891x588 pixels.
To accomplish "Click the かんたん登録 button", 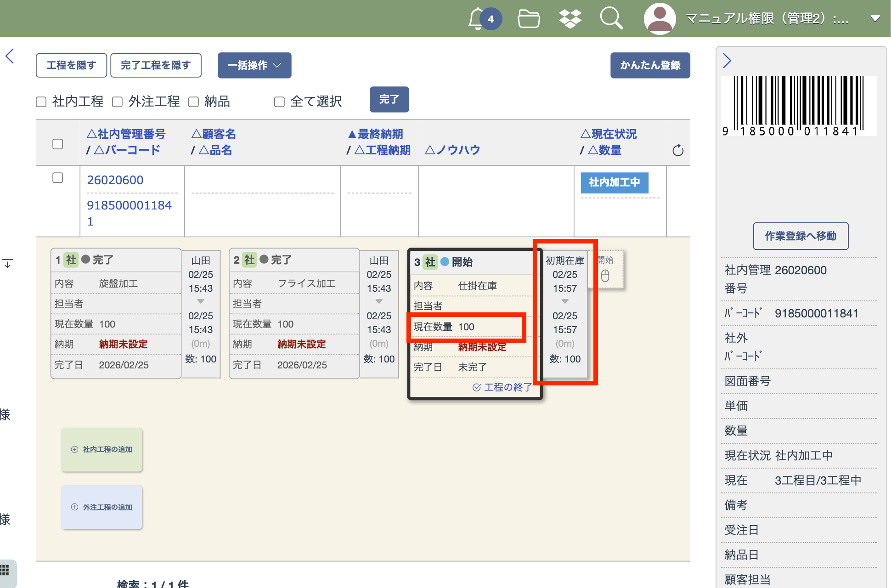I will [x=650, y=65].
